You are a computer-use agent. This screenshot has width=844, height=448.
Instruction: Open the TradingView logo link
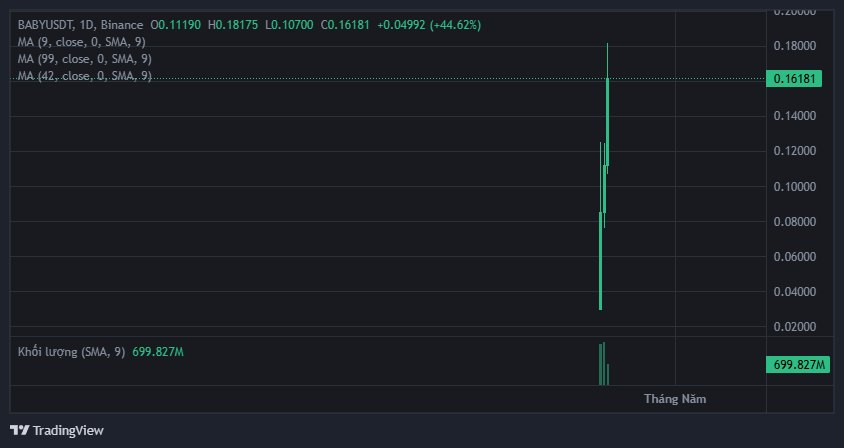tap(57, 430)
